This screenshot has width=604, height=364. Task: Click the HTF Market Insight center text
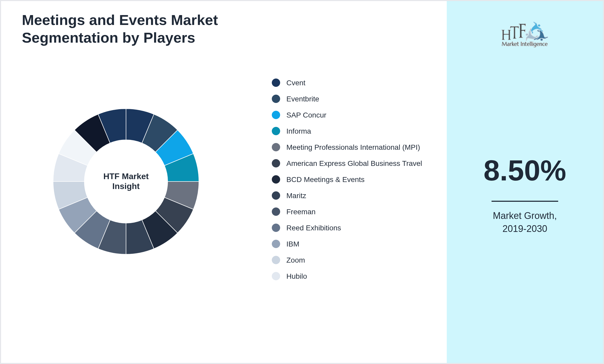(126, 181)
